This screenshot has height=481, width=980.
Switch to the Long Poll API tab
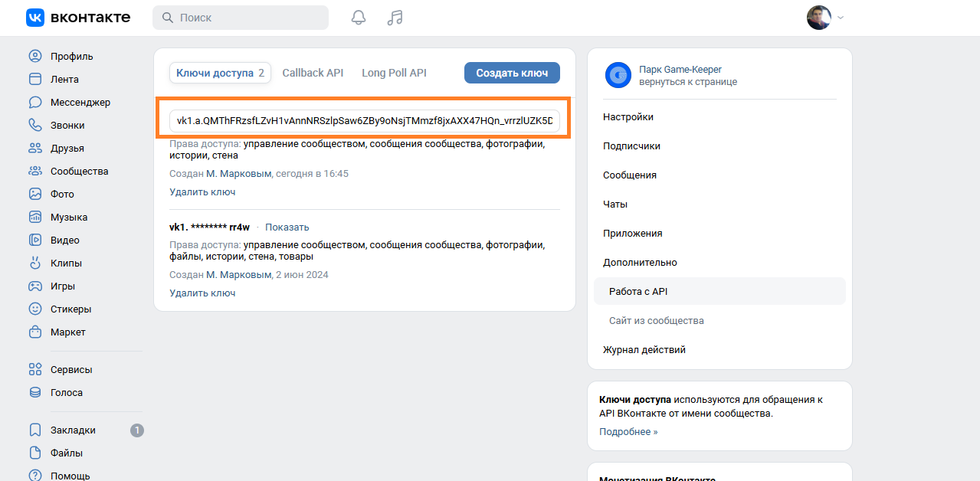tap(394, 73)
